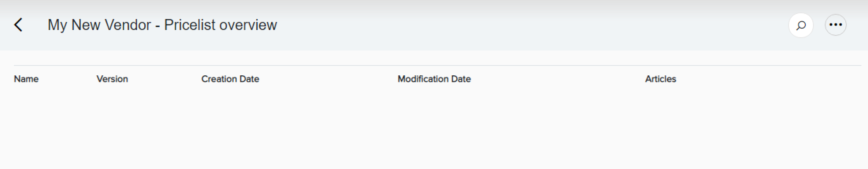The image size is (868, 169).
Task: Open the search magnifier icon
Action: pos(801,25)
